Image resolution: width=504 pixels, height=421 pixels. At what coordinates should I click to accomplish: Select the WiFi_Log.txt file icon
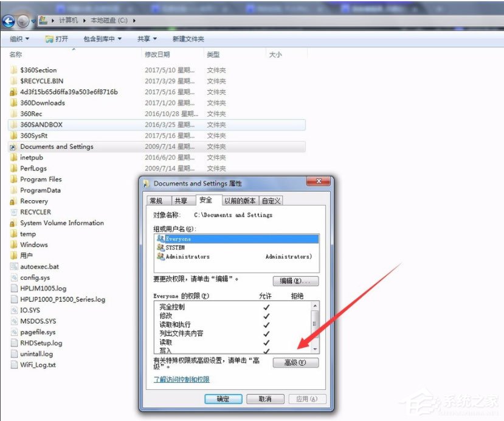14,364
